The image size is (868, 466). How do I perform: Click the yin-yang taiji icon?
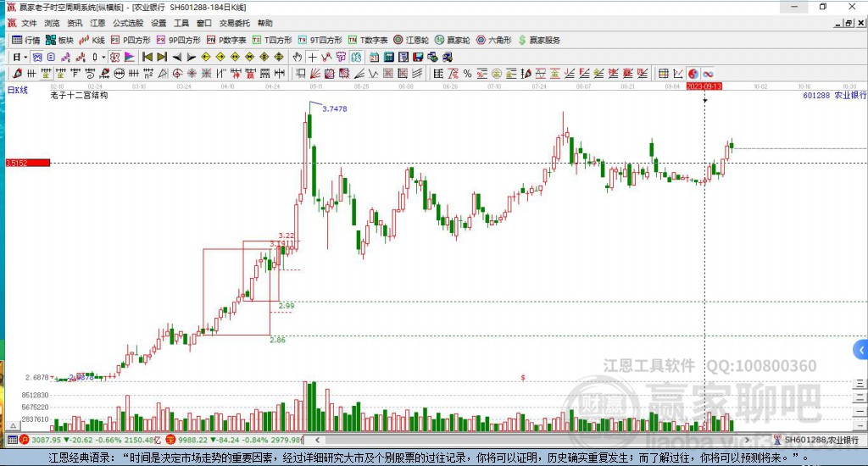[693, 74]
